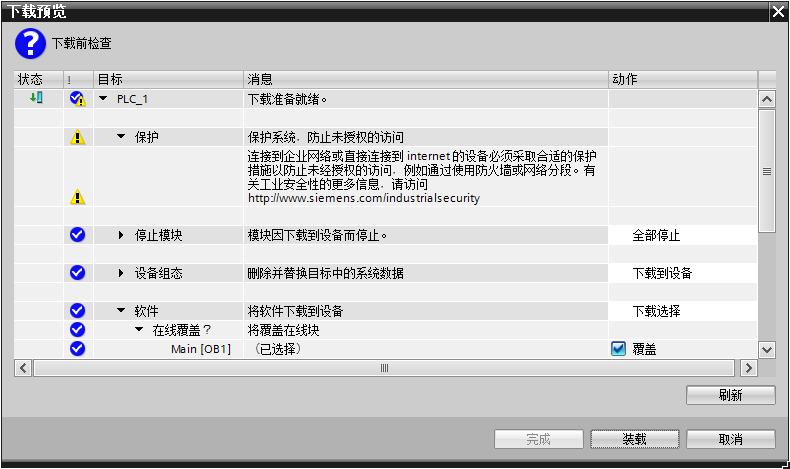
Task: Click the warning triangle in the 保护 row
Action: pyautogui.click(x=77, y=137)
